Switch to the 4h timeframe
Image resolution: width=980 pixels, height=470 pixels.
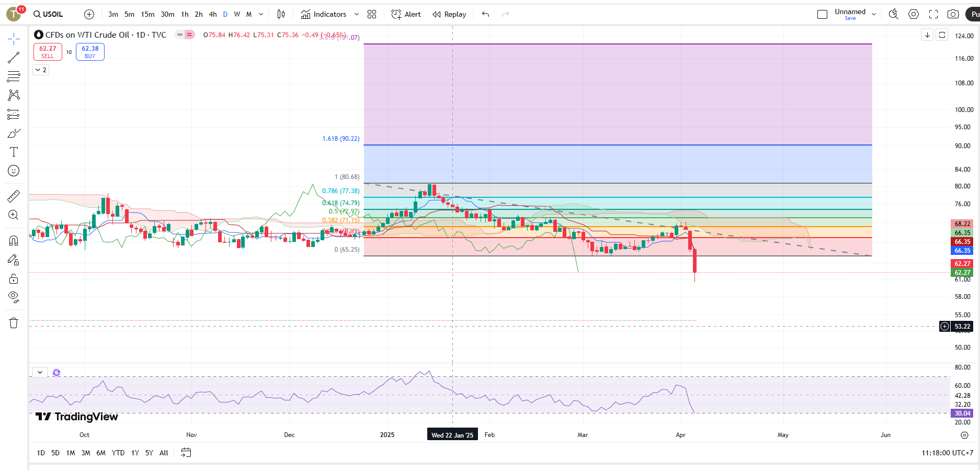(212, 14)
